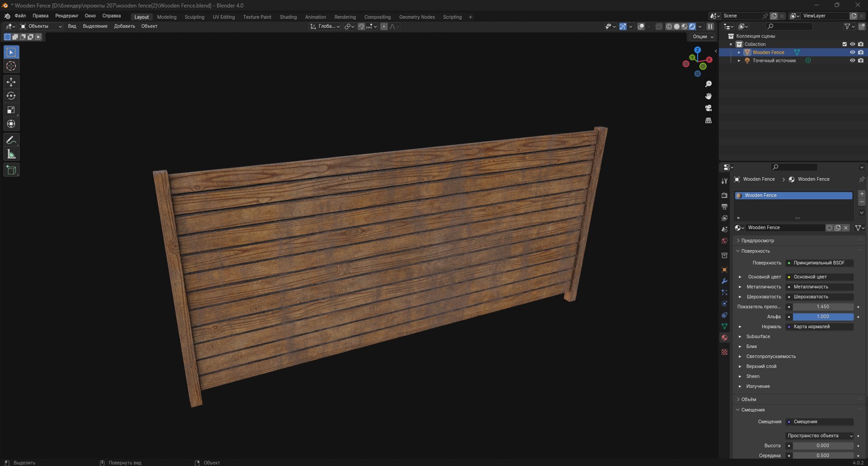Select the Cursor tool in toolbar
Viewport: 868px width, 466px height.
(11, 66)
